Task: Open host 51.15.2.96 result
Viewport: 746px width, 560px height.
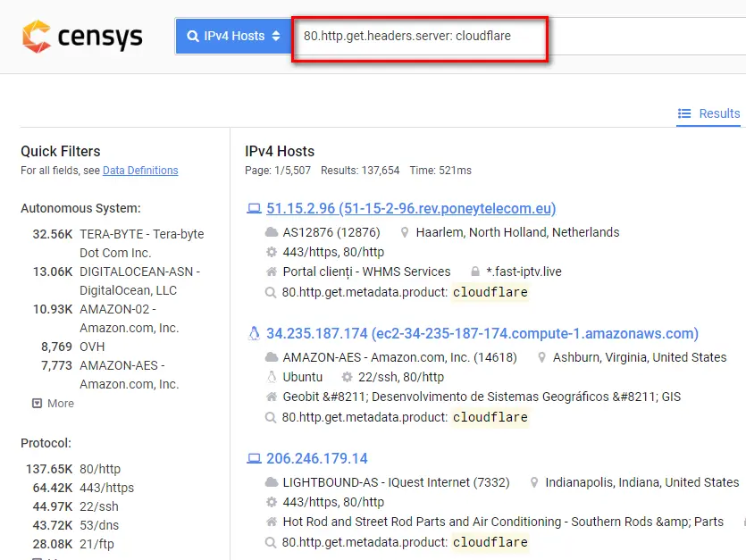Action: pos(411,208)
